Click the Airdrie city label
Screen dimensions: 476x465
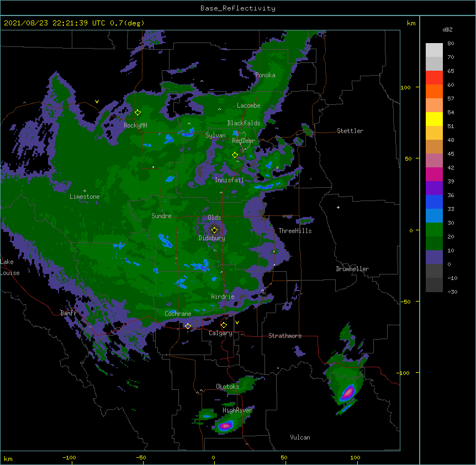(x=223, y=297)
